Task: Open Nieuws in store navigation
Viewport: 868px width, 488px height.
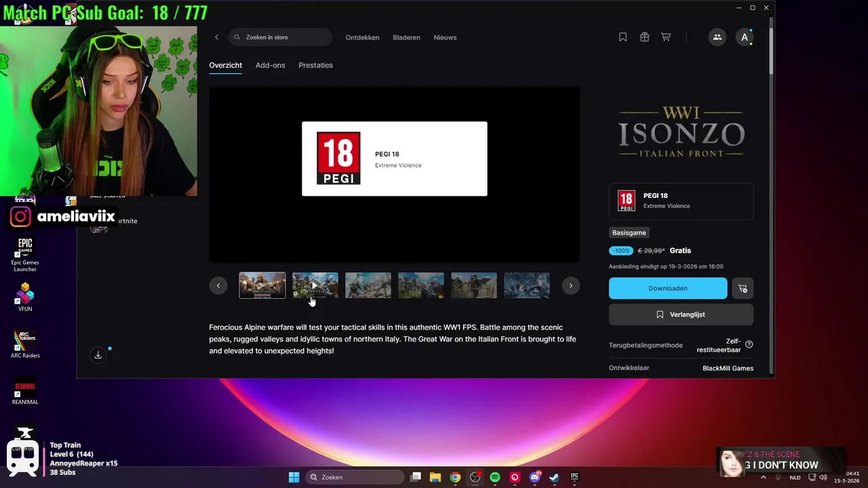Action: 445,37
